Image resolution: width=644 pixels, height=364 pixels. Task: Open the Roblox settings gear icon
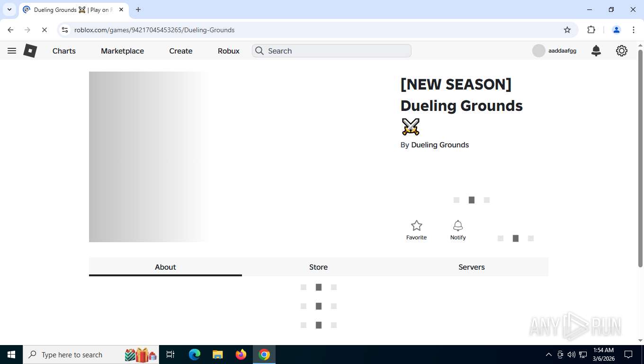622,51
